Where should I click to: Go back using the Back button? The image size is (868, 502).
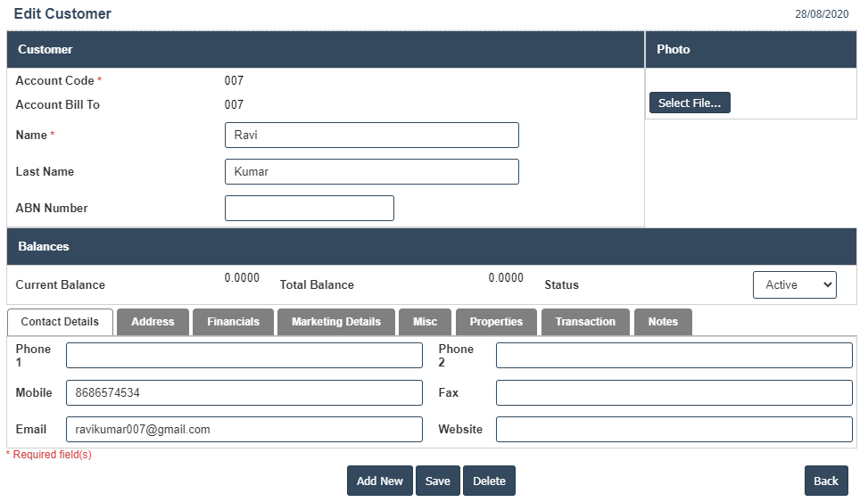click(x=825, y=481)
